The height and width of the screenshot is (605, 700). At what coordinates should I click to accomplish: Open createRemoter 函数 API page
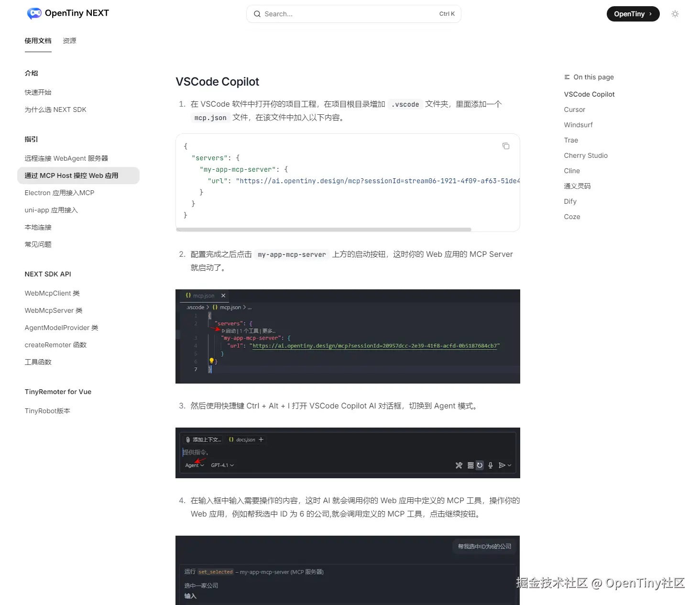56,345
